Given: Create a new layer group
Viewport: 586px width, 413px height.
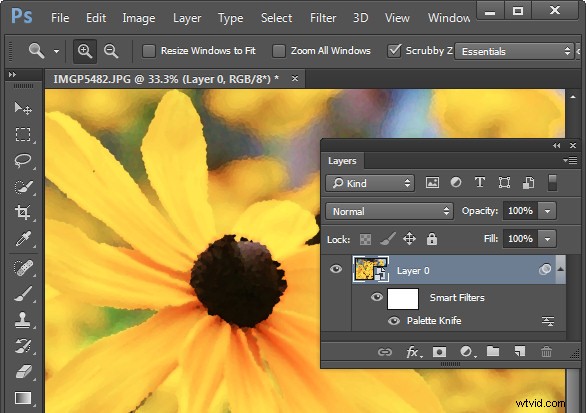Looking at the screenshot, I should click(493, 351).
